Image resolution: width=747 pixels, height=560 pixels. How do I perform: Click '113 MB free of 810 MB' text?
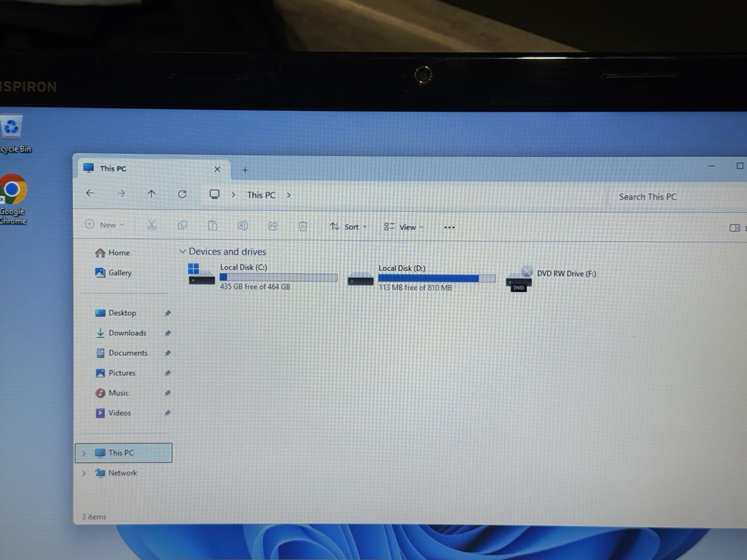click(415, 287)
